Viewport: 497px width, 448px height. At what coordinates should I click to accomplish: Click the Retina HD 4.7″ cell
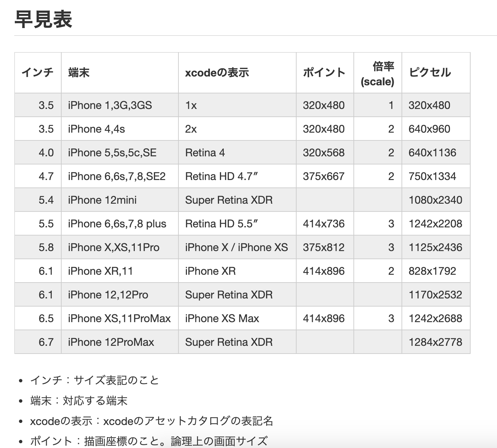(x=237, y=176)
